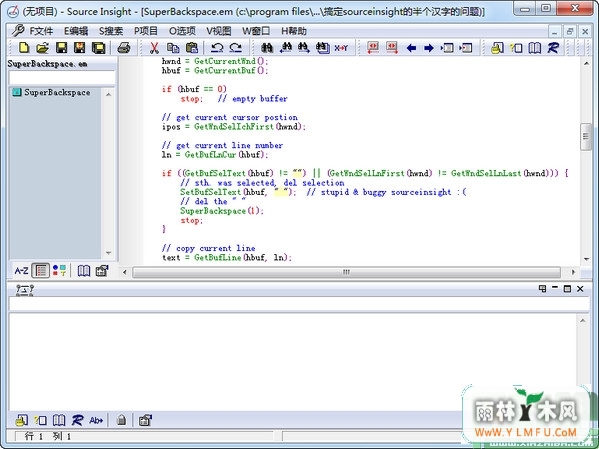599x449 pixels.
Task: Open the O选项 menu
Action: tap(182, 31)
